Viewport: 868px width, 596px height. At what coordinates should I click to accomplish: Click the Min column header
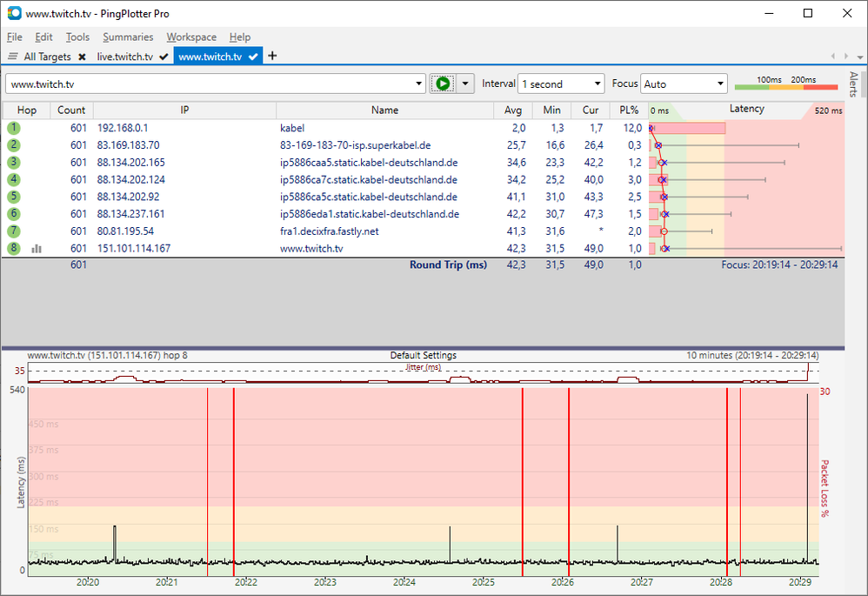click(551, 110)
